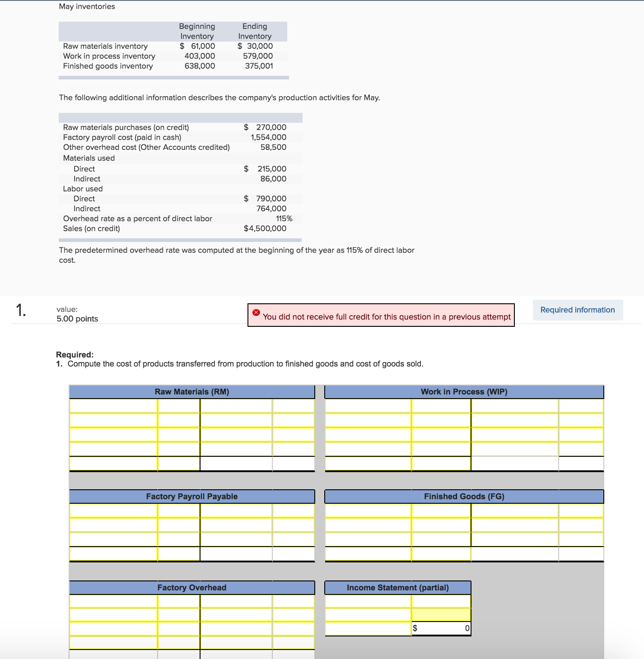
Task: Click the Sales value $4,500,000
Action: 265,228
